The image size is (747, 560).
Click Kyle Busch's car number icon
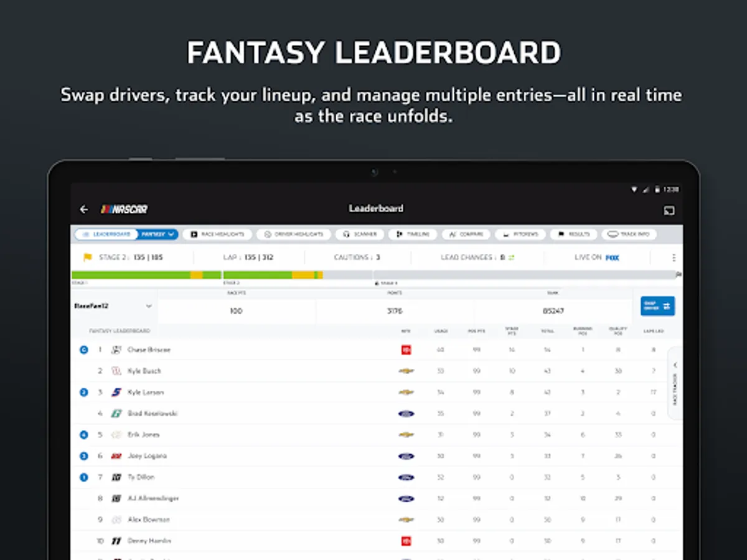[116, 371]
